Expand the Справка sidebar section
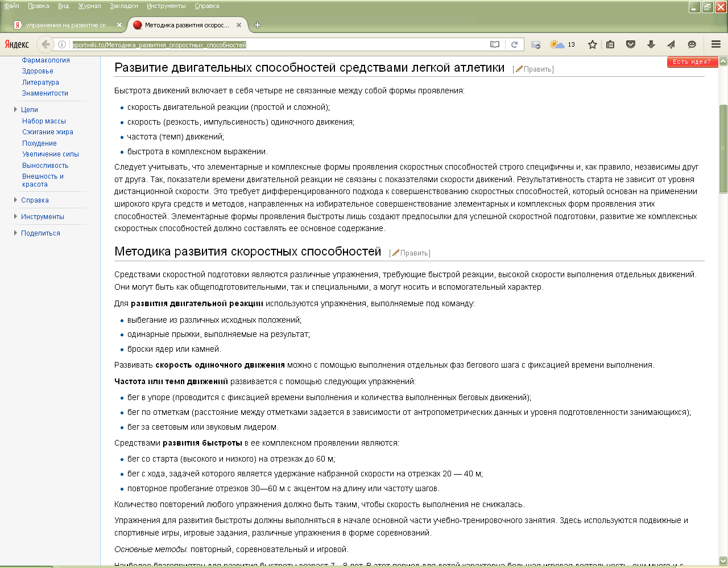 (x=35, y=200)
